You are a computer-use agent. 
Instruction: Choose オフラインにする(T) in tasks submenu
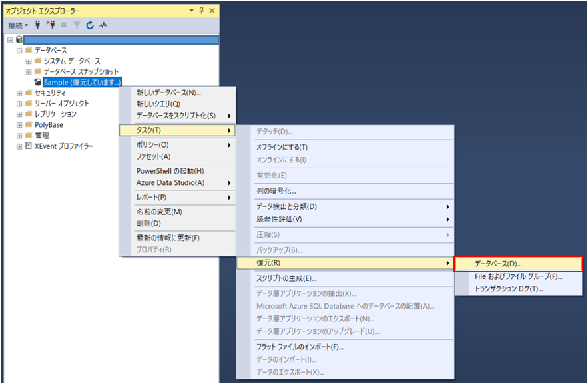[x=346, y=148]
